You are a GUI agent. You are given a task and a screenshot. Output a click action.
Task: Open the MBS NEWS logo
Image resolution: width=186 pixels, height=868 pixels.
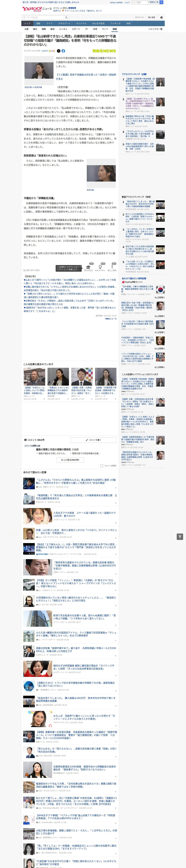pos(104,51)
